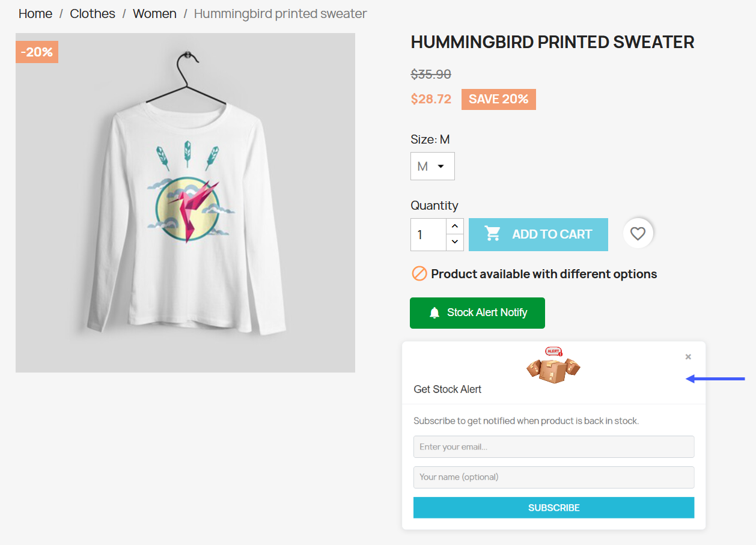Image resolution: width=756 pixels, height=545 pixels.
Task: Navigate to Women breadcrumb
Action: [154, 14]
